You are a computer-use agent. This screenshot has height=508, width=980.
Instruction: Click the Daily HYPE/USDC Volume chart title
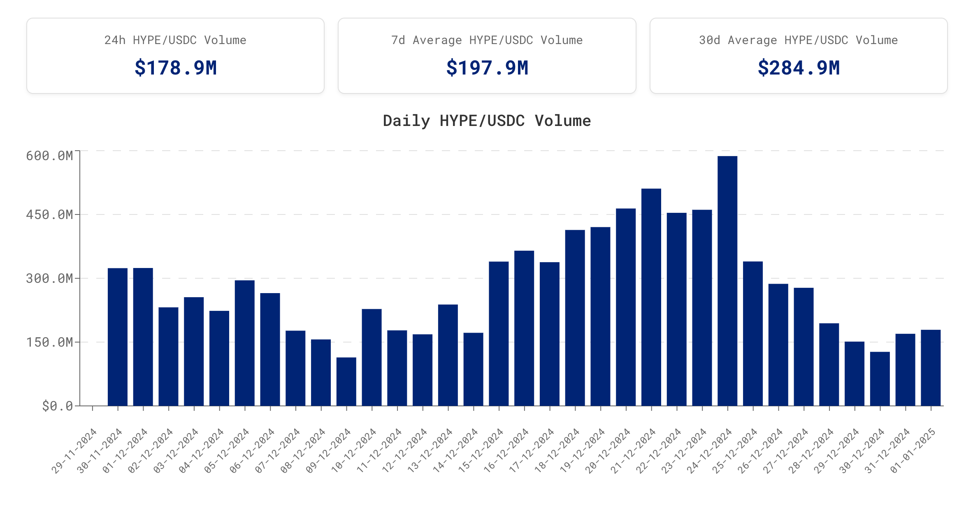(x=487, y=121)
